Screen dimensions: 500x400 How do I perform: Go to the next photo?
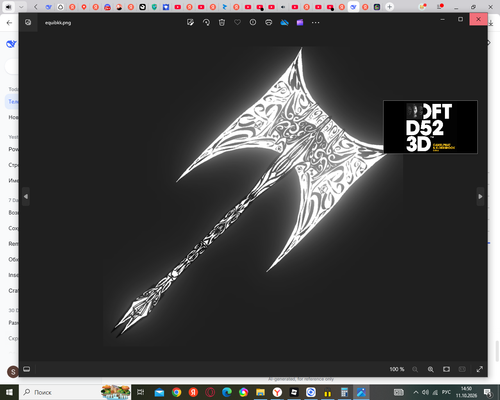pos(480,197)
